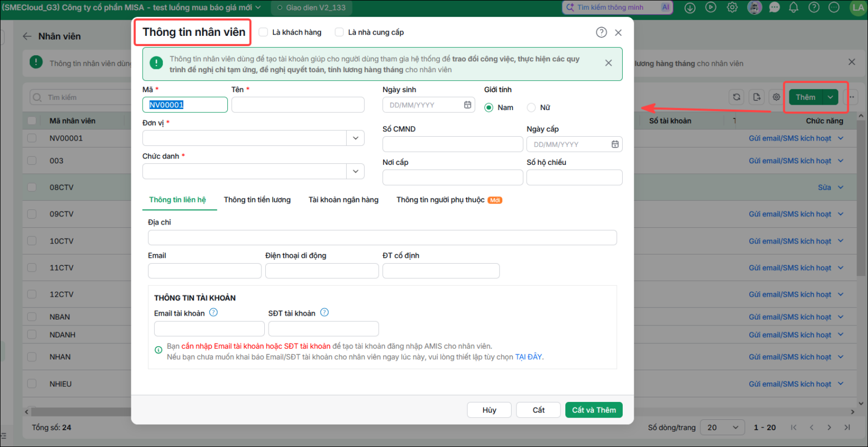868x447 pixels.
Task: Open the notification bell in top bar
Action: click(x=793, y=8)
